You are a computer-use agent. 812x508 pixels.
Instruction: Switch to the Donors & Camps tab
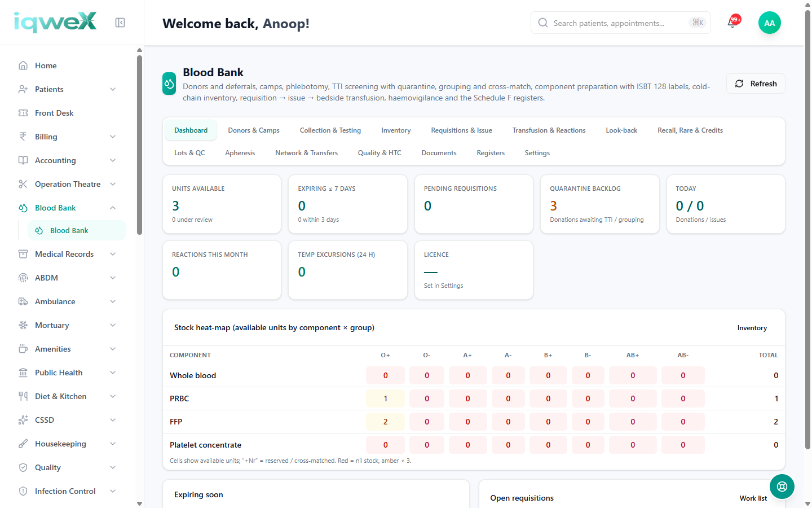[x=254, y=130]
